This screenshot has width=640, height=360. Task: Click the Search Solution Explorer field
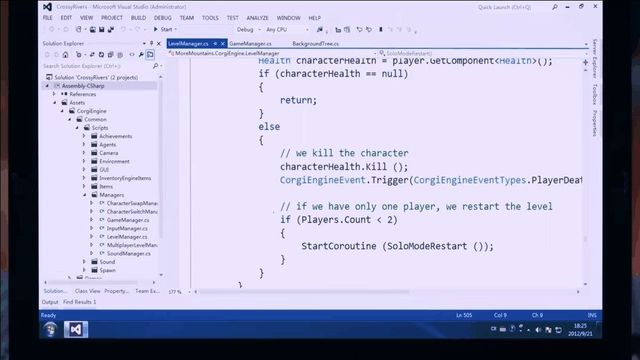97,66
